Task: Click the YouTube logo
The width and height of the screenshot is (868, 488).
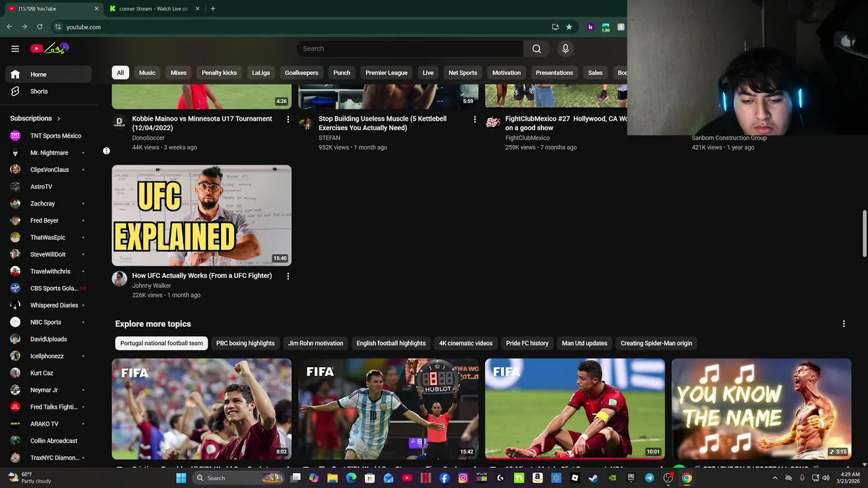Action: pos(50,49)
